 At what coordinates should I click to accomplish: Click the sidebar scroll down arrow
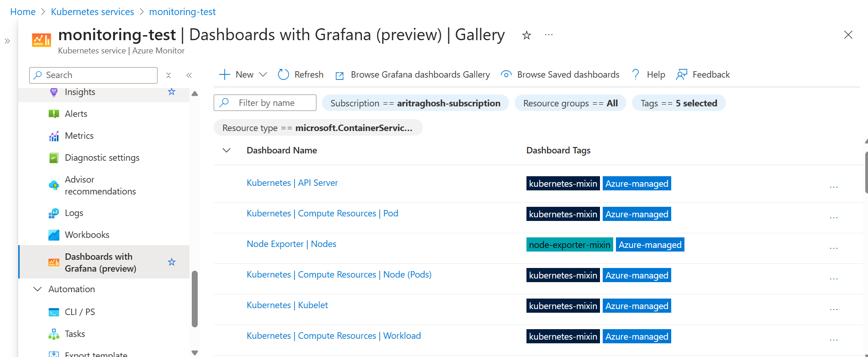tap(195, 352)
